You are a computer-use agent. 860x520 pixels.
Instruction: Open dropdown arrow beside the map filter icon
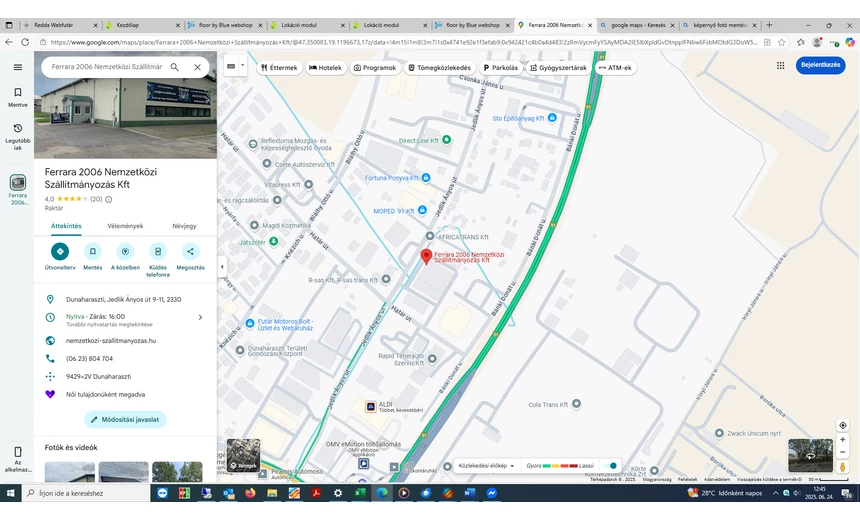coord(243,67)
